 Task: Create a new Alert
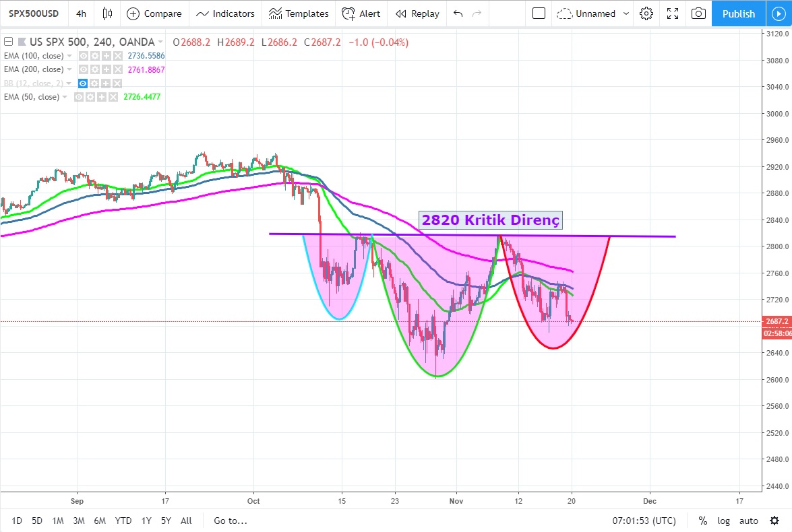pos(361,13)
